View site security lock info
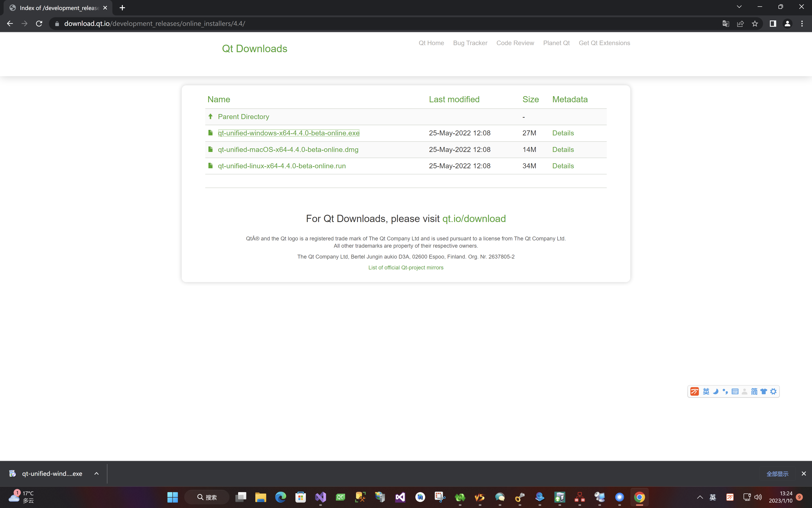This screenshot has width=812, height=508. point(57,24)
